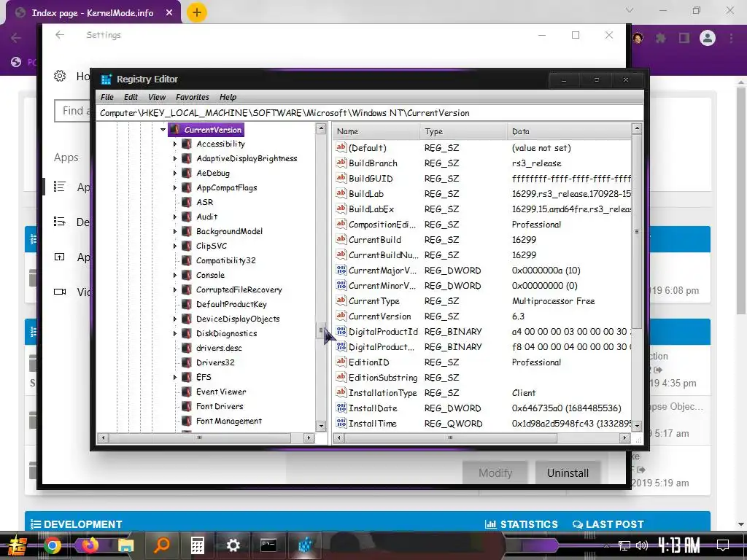Sort values by the Name column header

pos(376,131)
